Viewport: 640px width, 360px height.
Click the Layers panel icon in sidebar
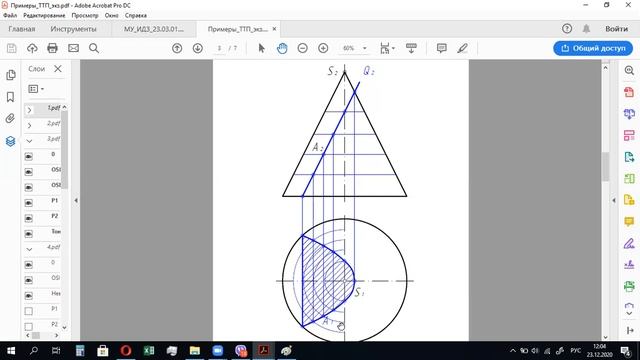pyautogui.click(x=11, y=141)
